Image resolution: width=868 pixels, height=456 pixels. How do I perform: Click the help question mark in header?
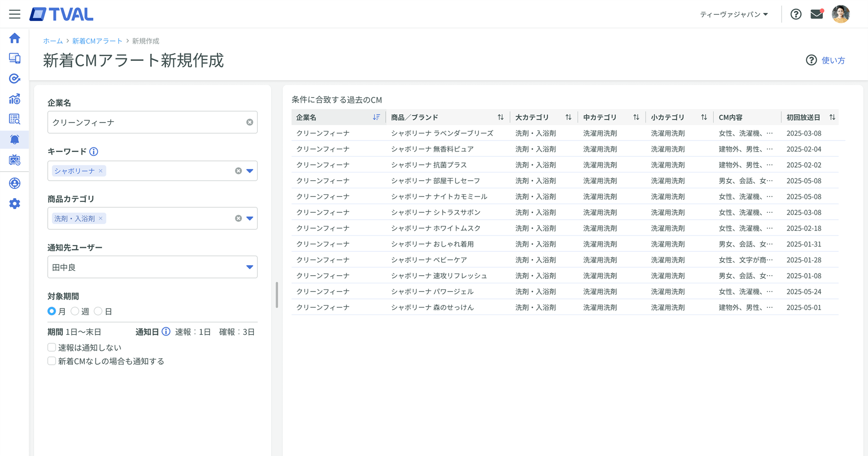(796, 14)
